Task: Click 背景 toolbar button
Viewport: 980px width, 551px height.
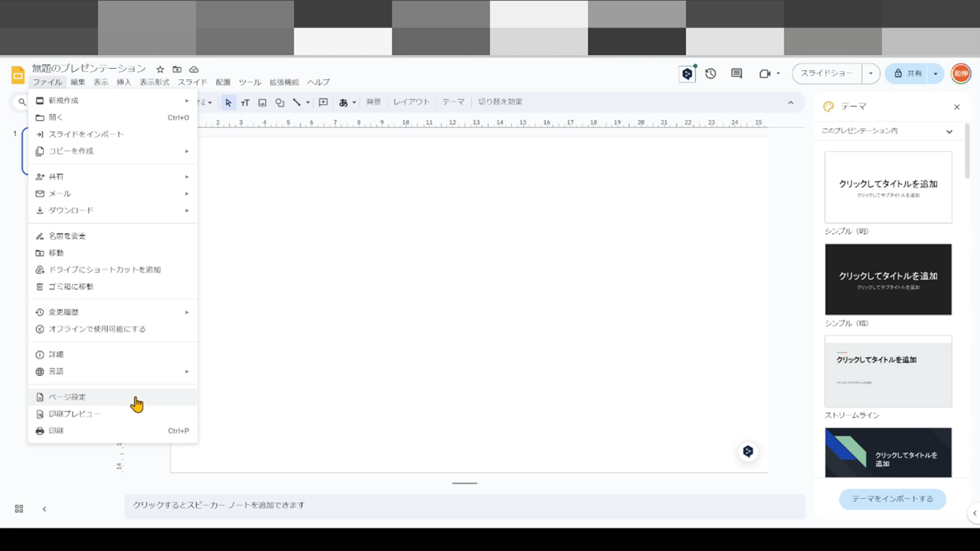Action: pos(374,102)
